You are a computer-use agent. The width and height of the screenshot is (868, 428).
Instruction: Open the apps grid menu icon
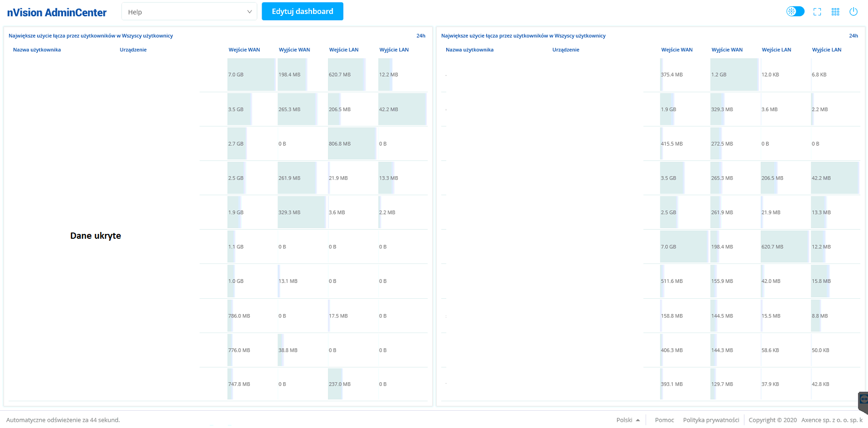[835, 12]
